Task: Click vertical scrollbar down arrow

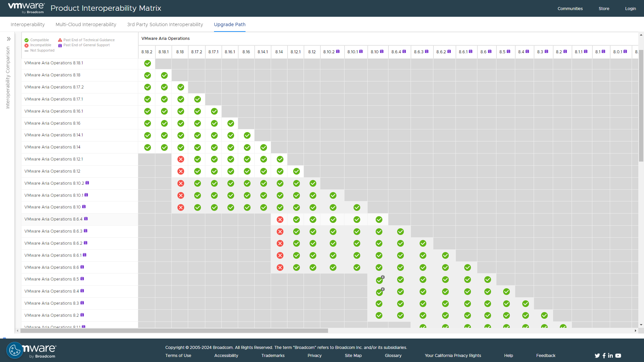Action: pyautogui.click(x=641, y=325)
